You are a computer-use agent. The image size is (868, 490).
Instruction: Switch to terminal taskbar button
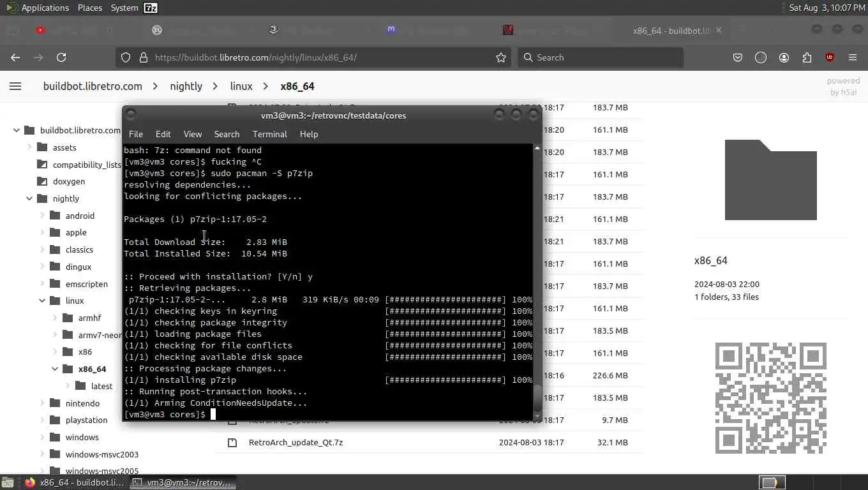point(183,482)
